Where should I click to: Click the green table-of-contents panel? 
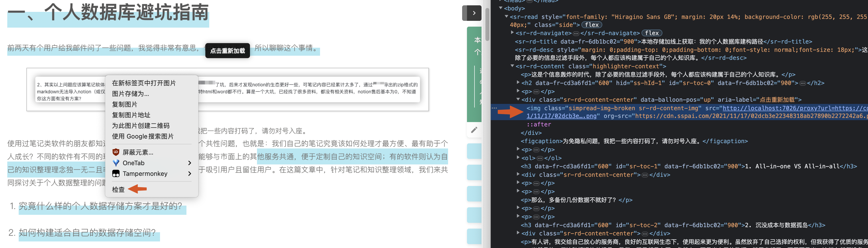pos(474,74)
